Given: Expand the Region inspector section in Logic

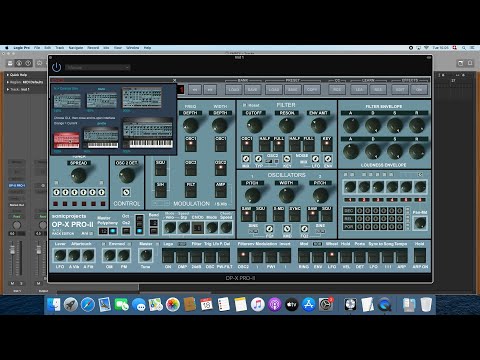Looking at the screenshot, I should click(25, 82).
